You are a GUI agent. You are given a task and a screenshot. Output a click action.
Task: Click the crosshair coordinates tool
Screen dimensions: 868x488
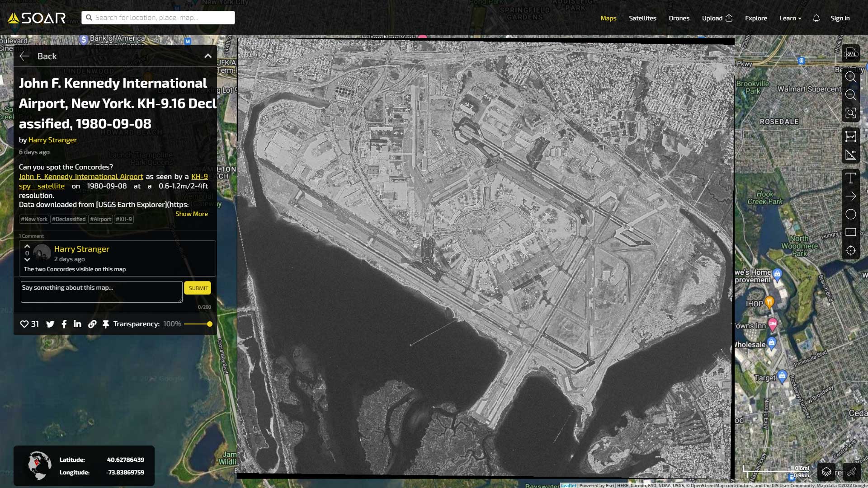[851, 250]
